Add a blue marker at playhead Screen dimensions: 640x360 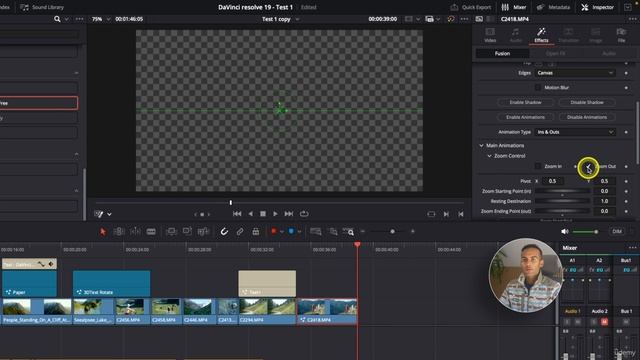291,231
